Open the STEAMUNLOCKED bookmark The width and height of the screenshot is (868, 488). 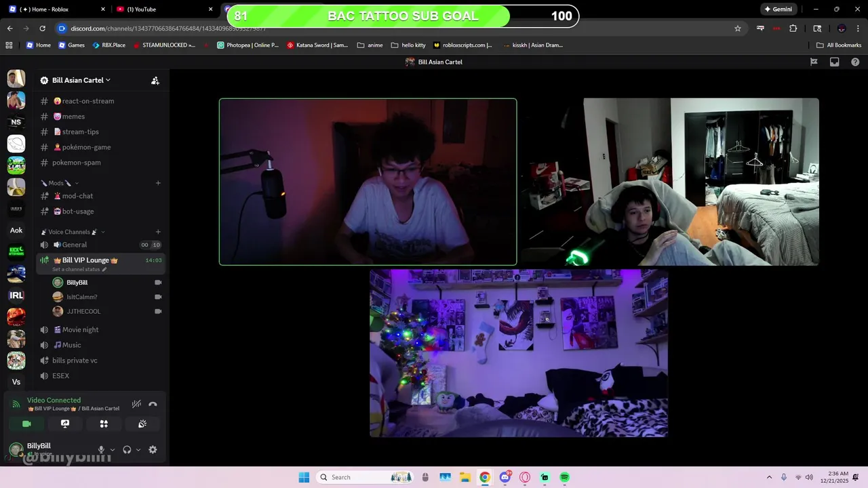[164, 45]
